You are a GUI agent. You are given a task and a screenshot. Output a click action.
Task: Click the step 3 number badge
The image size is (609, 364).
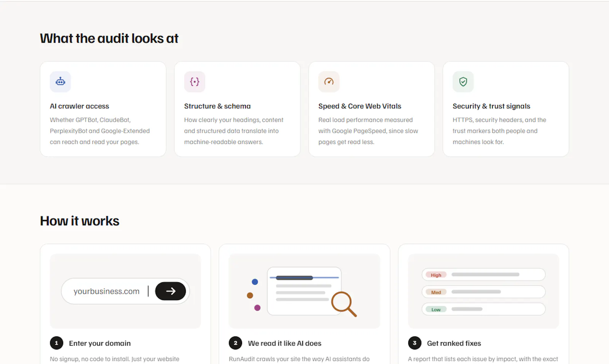(415, 343)
